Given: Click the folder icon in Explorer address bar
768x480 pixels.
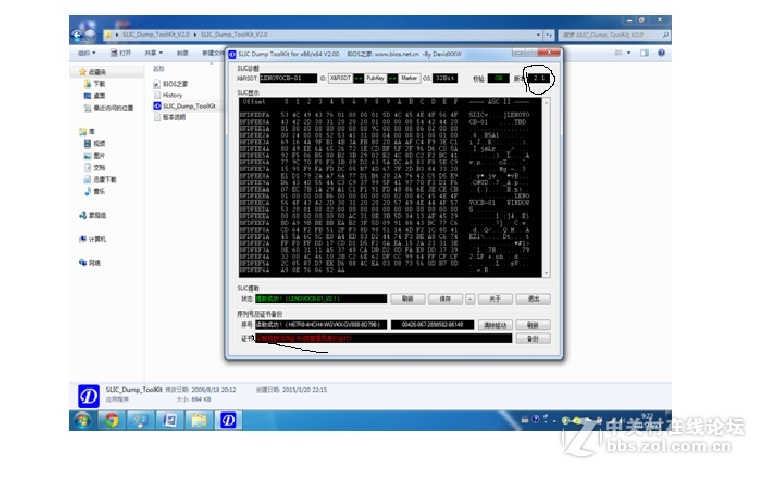Looking at the screenshot, I should pos(108,35).
